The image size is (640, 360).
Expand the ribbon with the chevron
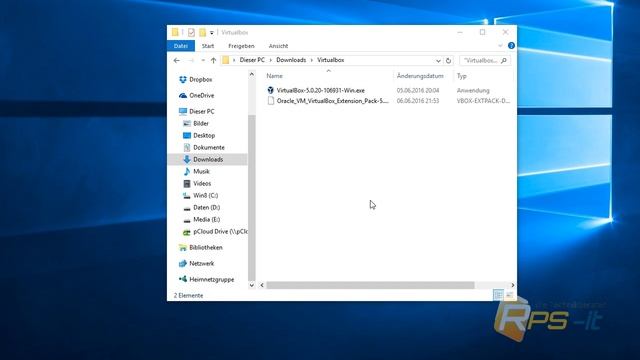pos(500,46)
